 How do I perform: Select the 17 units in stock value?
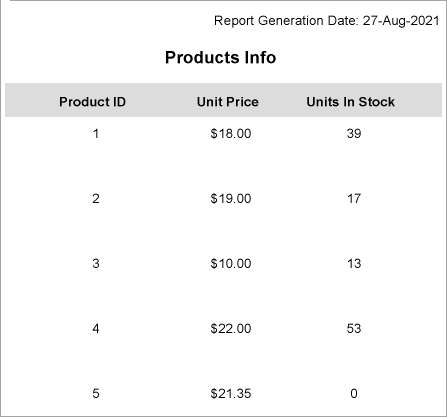(354, 199)
